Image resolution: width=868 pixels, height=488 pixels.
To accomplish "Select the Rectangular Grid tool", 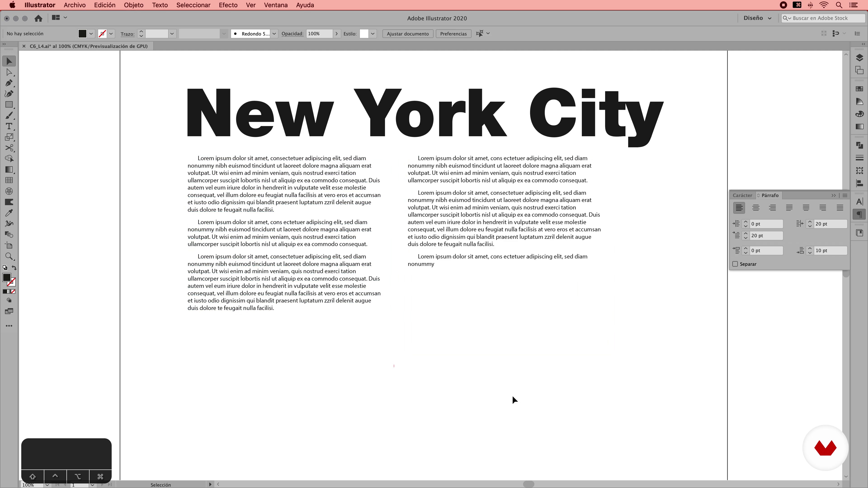I will (9, 180).
